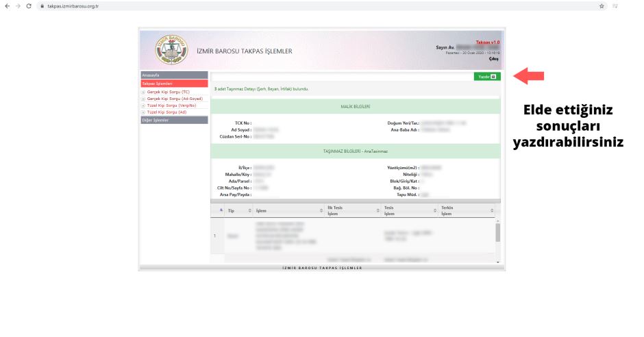Open the Takpas İşlemleri sidebar section

(174, 84)
